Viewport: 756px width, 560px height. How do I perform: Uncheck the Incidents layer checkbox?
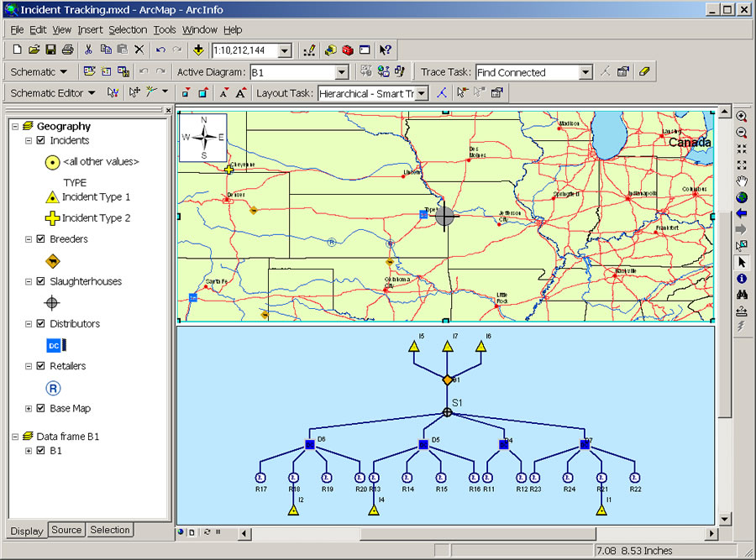pyautogui.click(x=41, y=141)
